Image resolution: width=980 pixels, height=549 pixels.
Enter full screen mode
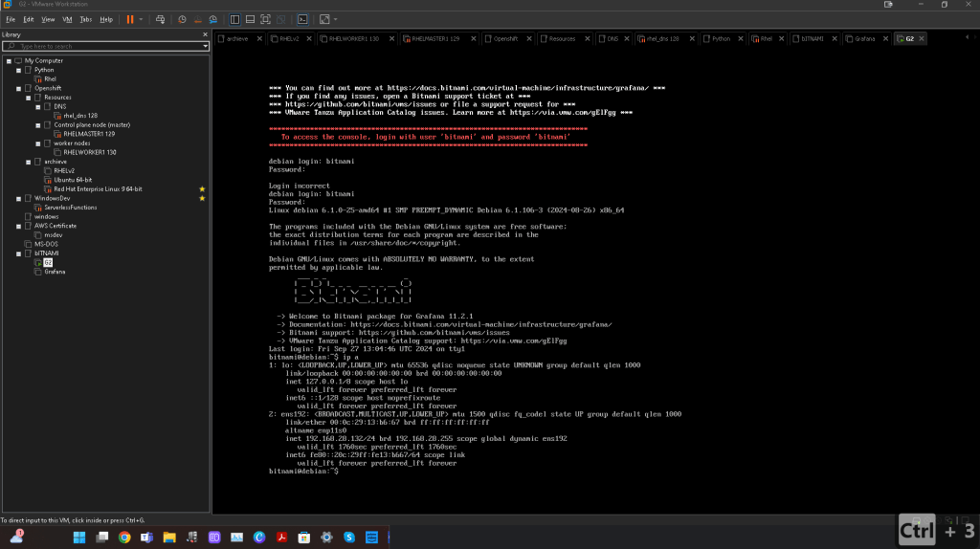(265, 19)
